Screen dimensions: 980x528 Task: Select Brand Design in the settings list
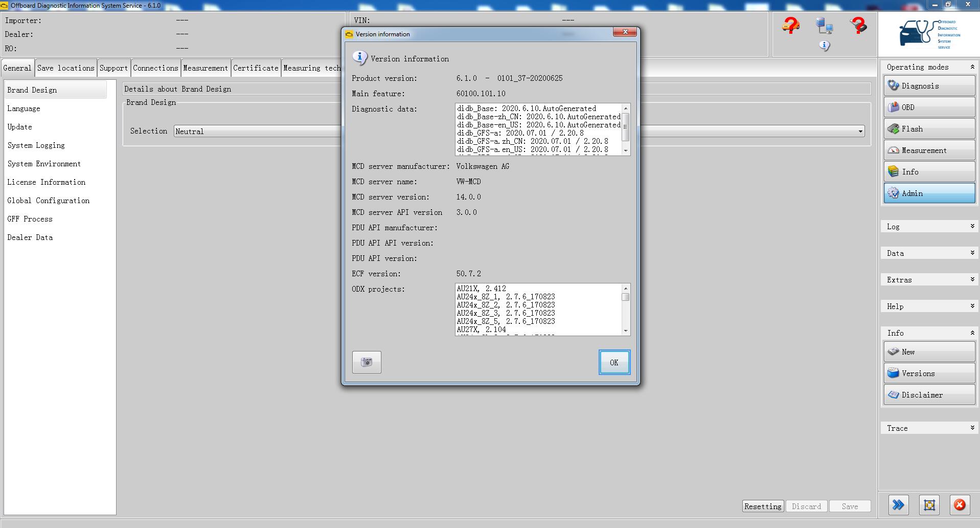(x=32, y=90)
